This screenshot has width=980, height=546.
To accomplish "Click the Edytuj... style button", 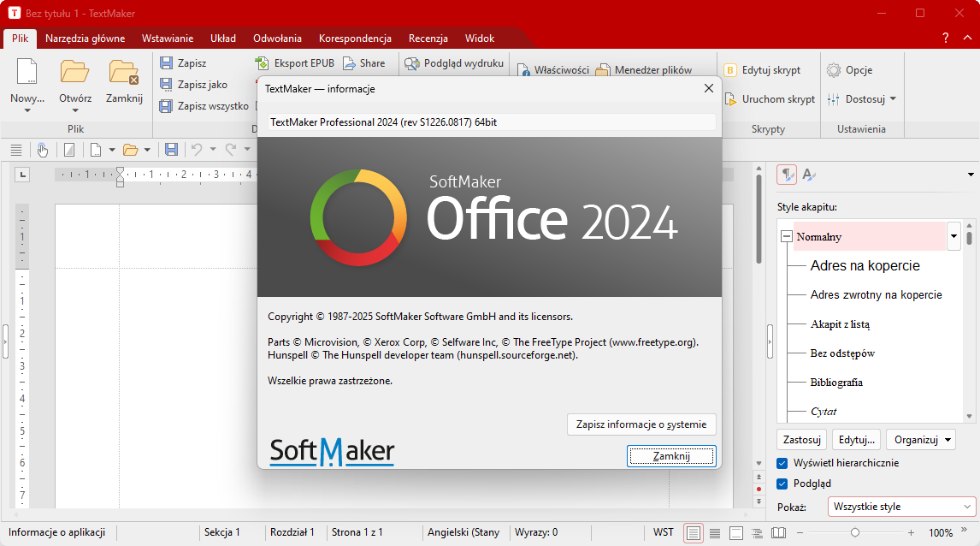I will pos(856,440).
